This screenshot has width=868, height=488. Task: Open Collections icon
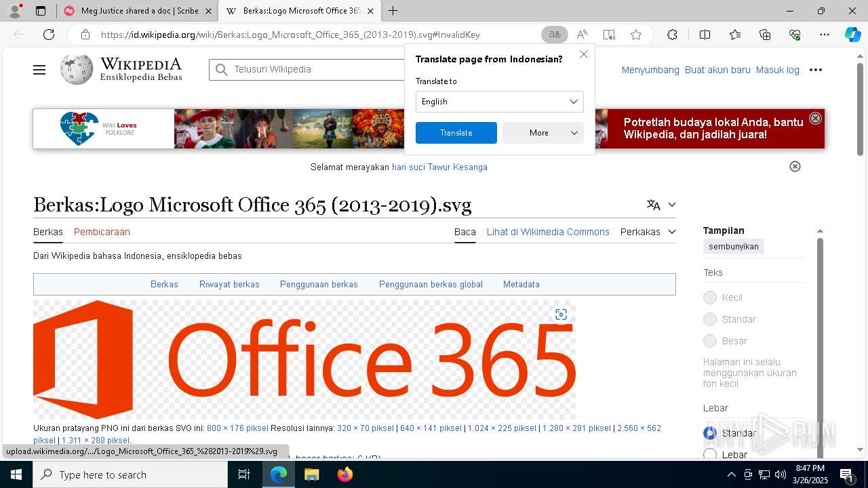tap(765, 35)
